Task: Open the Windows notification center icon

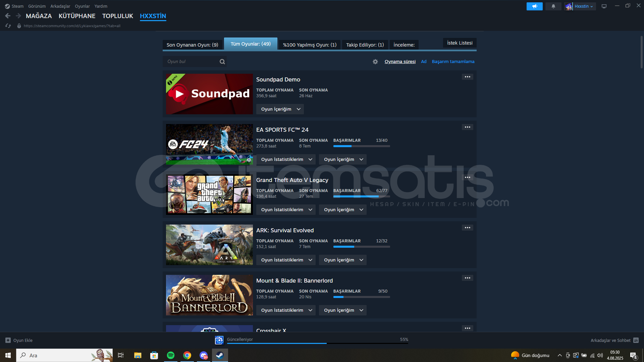Action: click(634, 355)
